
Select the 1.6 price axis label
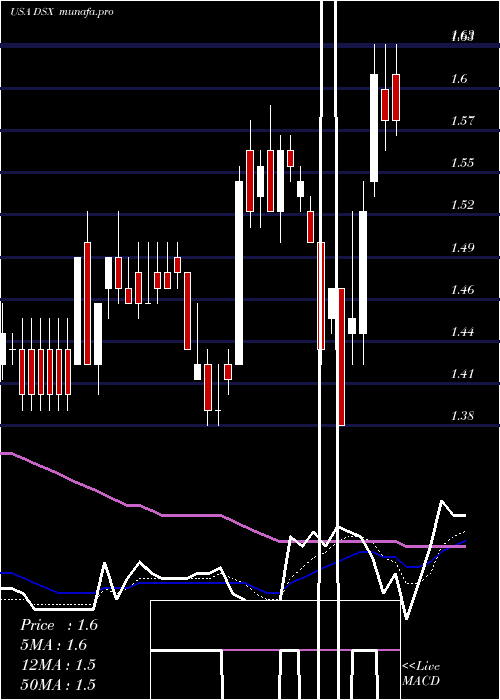(x=459, y=79)
